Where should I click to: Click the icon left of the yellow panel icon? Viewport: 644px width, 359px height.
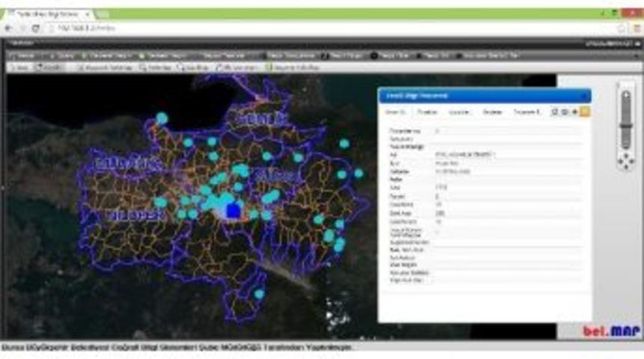[574, 112]
